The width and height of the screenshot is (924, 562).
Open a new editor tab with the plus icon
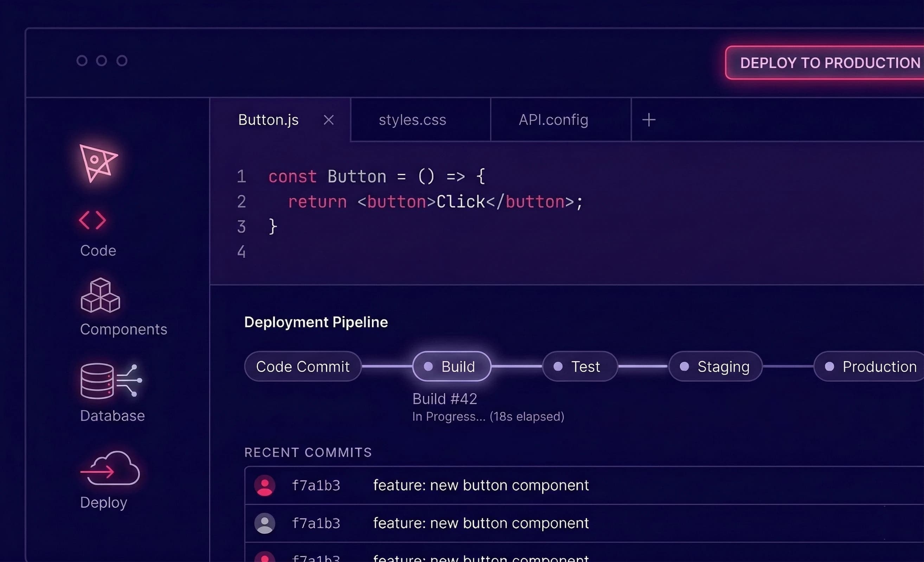point(648,119)
